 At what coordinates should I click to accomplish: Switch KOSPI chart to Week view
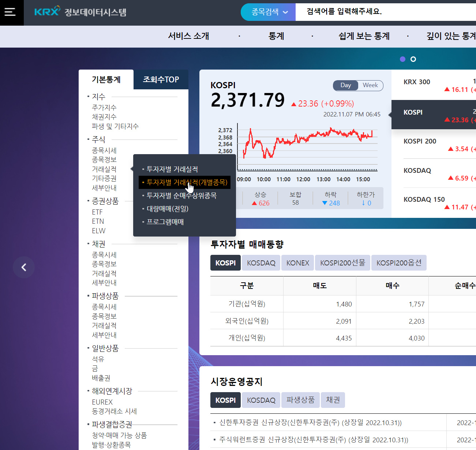(370, 85)
